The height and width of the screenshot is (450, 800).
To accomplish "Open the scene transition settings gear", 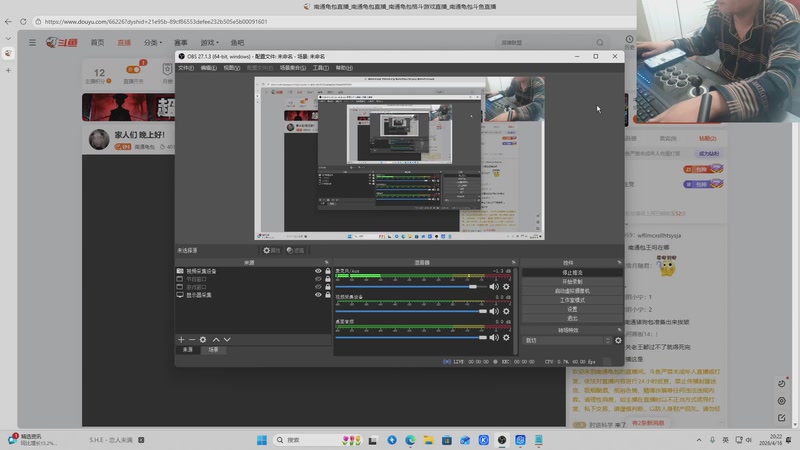I will click(x=618, y=340).
